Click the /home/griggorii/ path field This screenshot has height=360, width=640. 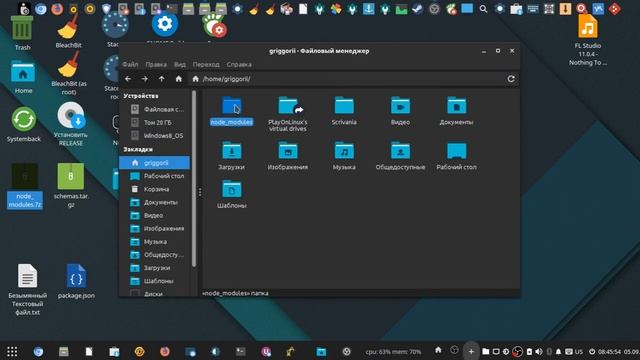click(x=347, y=79)
